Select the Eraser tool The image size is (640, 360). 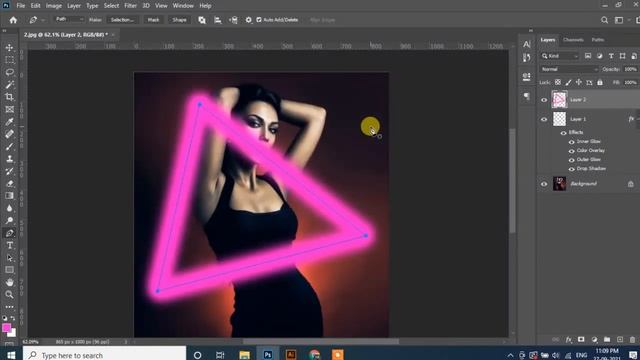tap(9, 184)
